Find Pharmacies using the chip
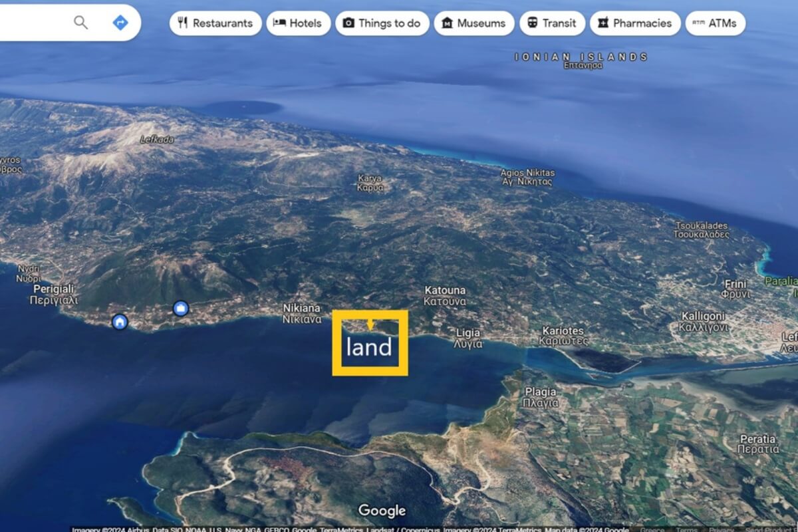Screen dimensions: 798x532 coord(635,23)
